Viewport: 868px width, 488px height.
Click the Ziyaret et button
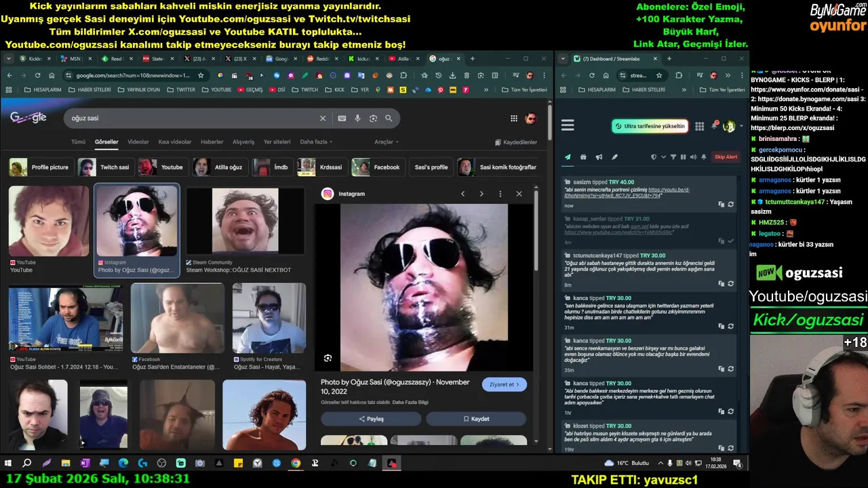pos(504,384)
